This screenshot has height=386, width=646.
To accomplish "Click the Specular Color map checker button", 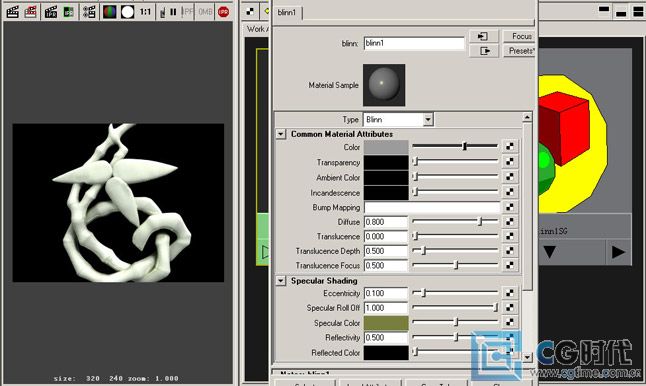I will (510, 322).
